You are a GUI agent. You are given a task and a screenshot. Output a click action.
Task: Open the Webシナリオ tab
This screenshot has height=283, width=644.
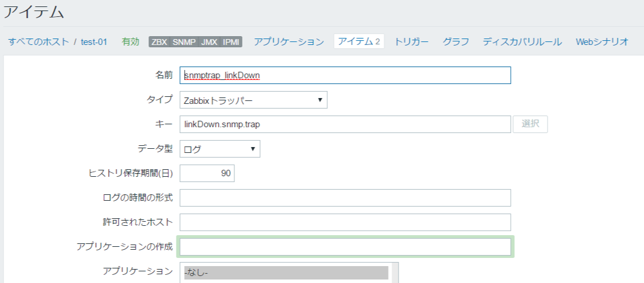click(x=602, y=41)
